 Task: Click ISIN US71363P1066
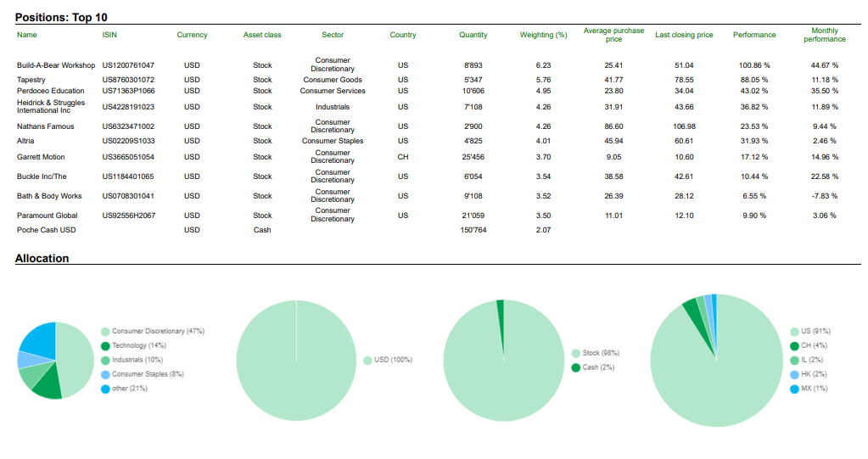click(128, 91)
